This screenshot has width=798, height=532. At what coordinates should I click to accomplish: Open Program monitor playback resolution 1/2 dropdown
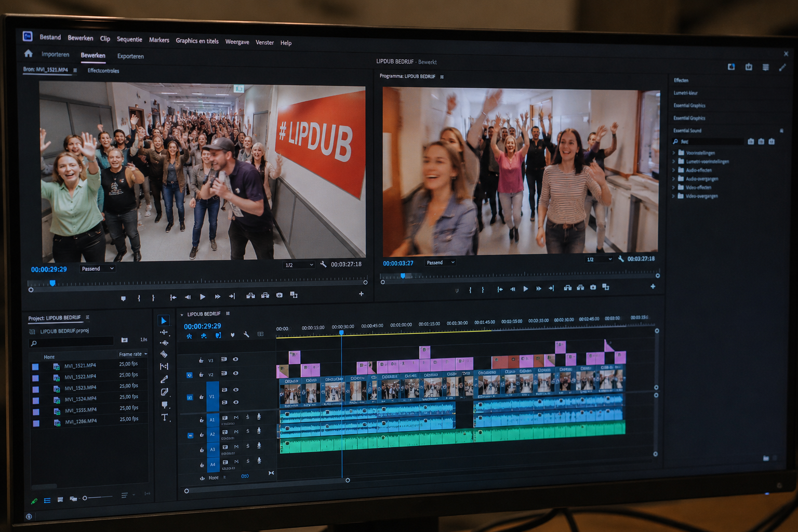pos(599,259)
